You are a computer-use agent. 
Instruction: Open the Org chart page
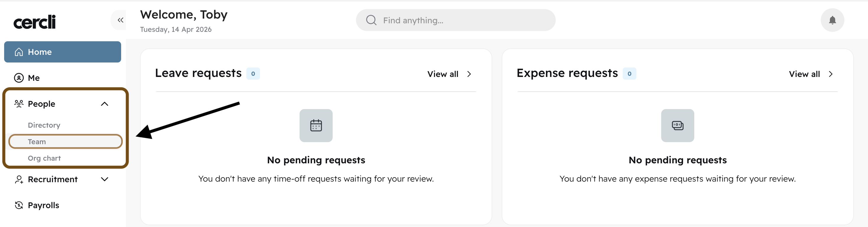click(45, 158)
